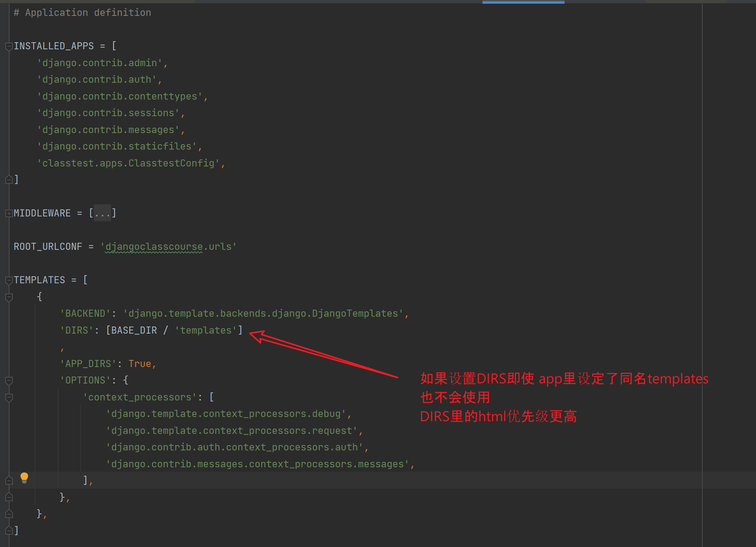The width and height of the screenshot is (756, 547).
Task: Click the True value of APP_DIRS
Action: coord(139,364)
